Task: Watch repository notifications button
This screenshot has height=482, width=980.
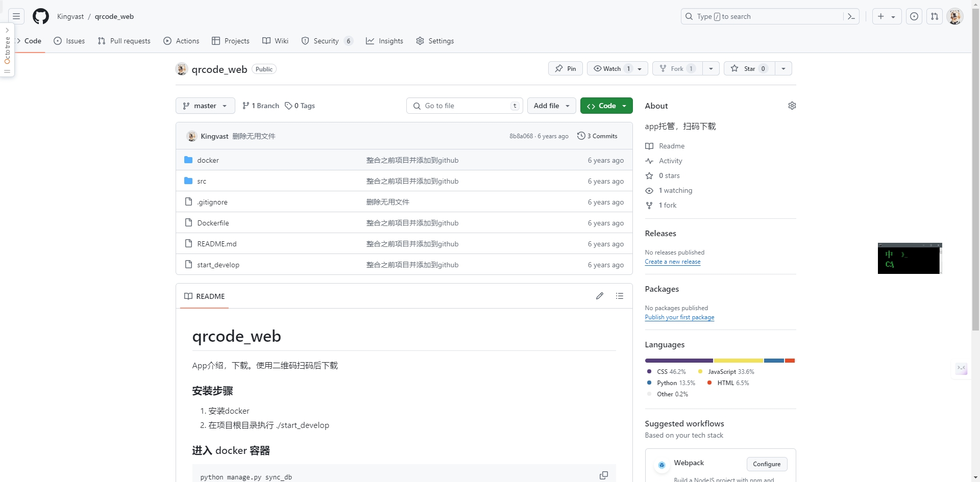Action: coord(618,68)
